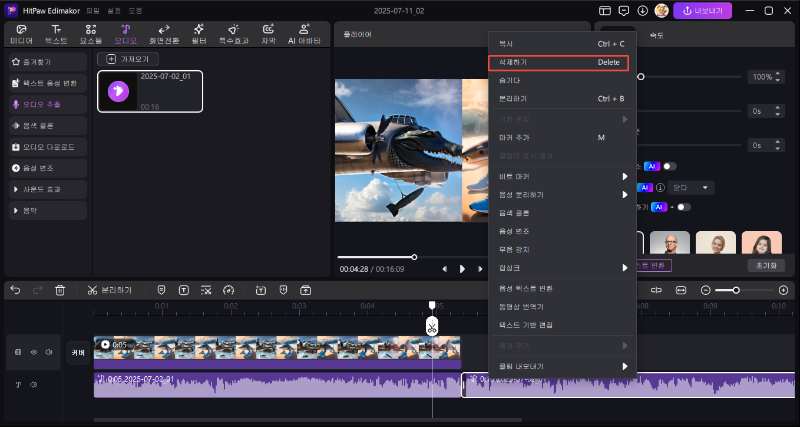
Task: Step to previous frame in player
Action: coord(444,269)
